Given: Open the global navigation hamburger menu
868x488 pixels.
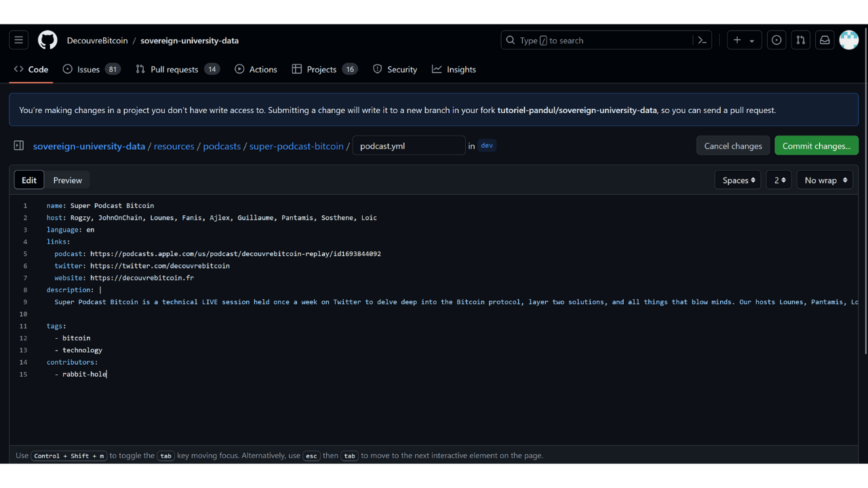Looking at the screenshot, I should [x=19, y=41].
